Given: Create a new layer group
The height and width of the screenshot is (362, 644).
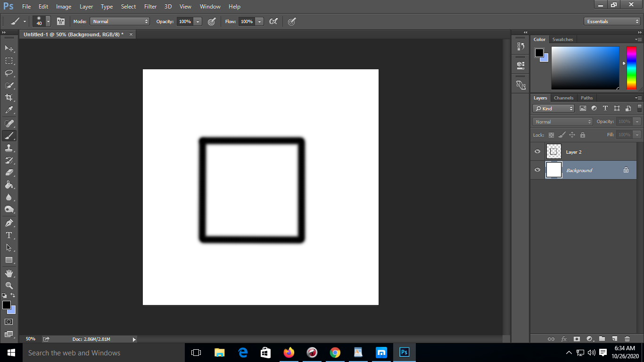Looking at the screenshot, I should pyautogui.click(x=602, y=339).
